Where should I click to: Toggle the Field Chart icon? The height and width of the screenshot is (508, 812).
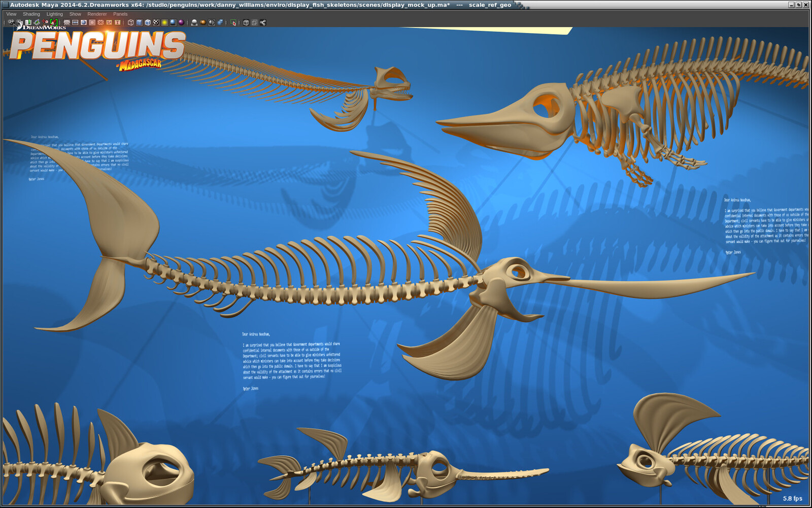coord(100,22)
